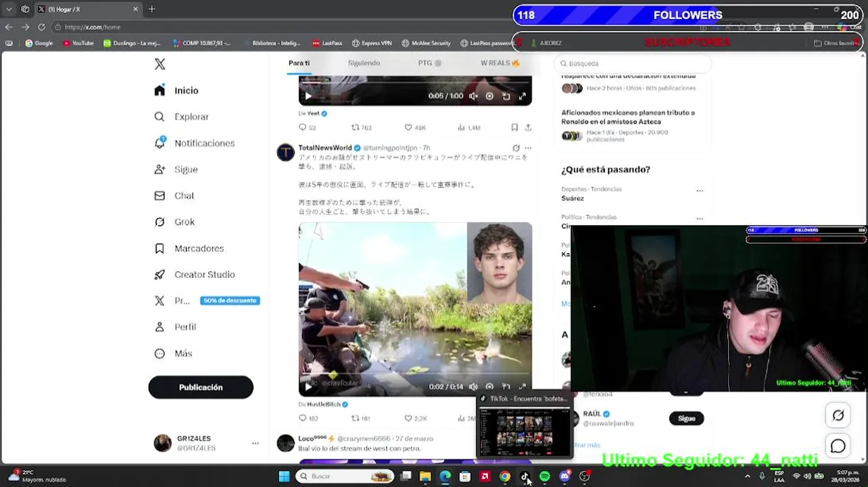This screenshot has height=487, width=868.
Task: Open TotalNewsWorld profile avatar
Action: [285, 152]
